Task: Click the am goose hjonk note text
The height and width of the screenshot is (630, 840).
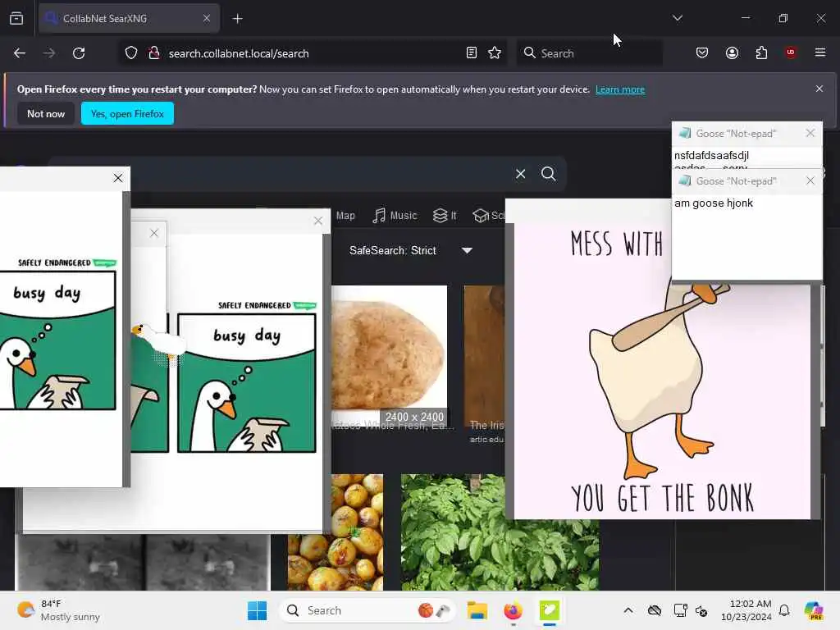Action: pyautogui.click(x=713, y=203)
